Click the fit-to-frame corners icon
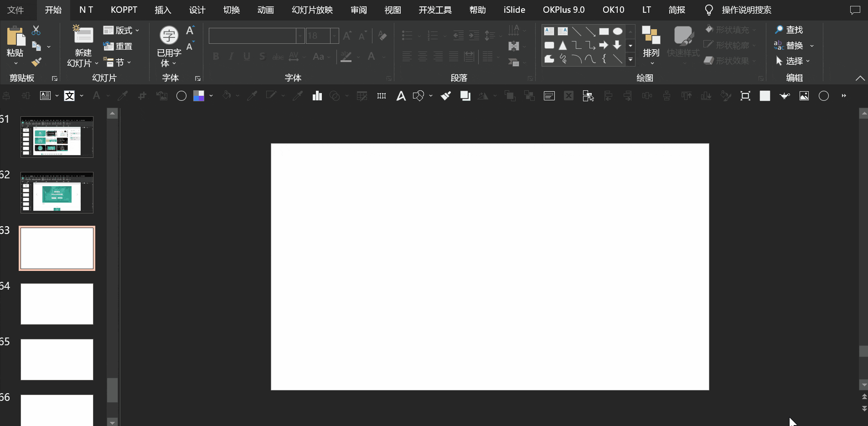Screen dimensions: 868x426 (x=745, y=96)
